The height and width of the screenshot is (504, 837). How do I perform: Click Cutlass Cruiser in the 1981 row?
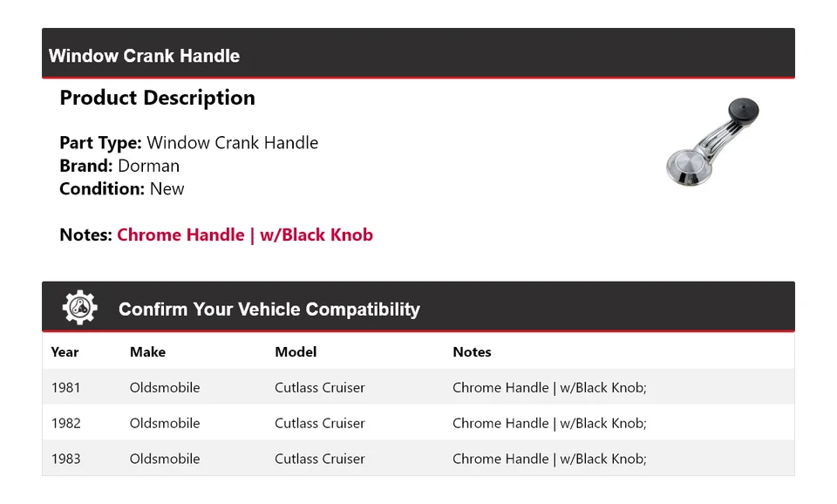[320, 387]
